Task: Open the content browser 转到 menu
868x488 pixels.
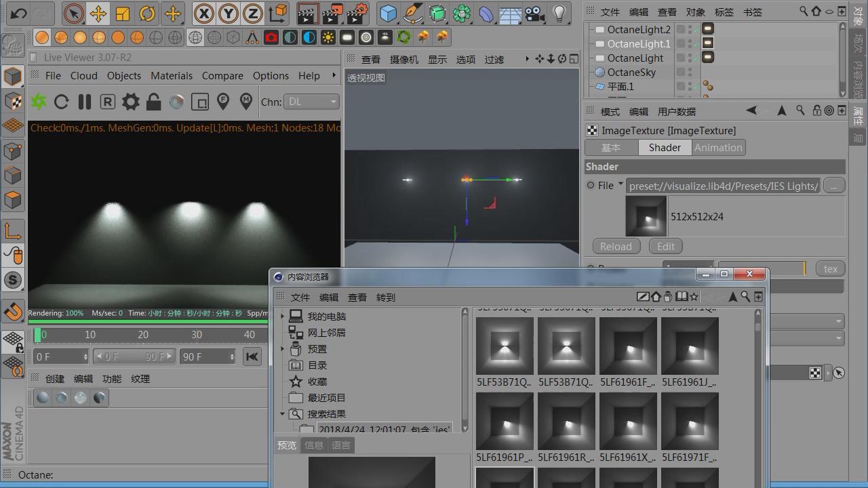Action: [x=386, y=298]
